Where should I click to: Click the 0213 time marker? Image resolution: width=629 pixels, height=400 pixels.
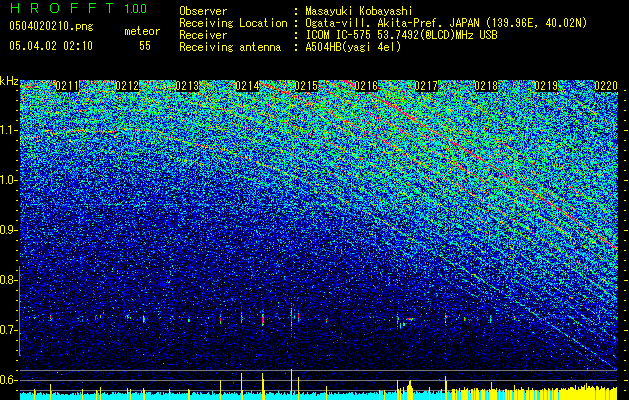(187, 86)
